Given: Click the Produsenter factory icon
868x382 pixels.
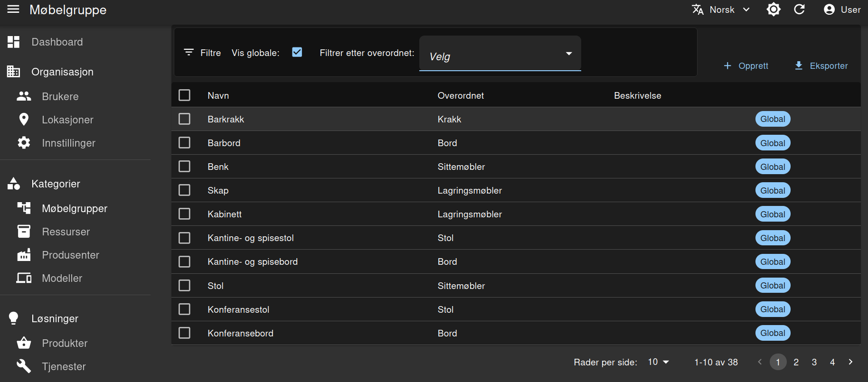Looking at the screenshot, I should (24, 255).
